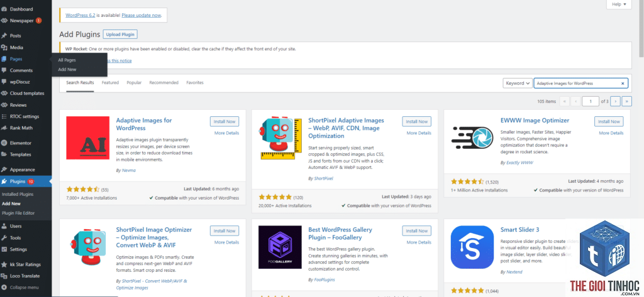Switch to the Search Results tab
This screenshot has width=644, height=297.
click(80, 82)
